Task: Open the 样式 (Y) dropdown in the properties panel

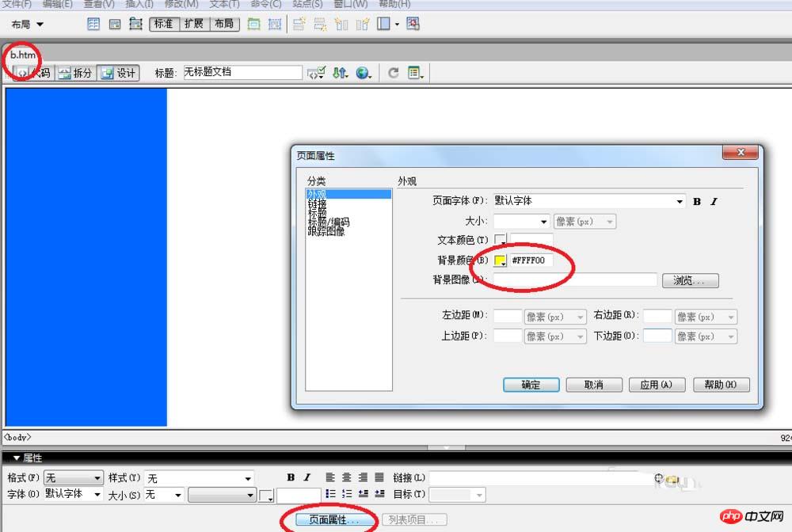Action: click(x=199, y=477)
